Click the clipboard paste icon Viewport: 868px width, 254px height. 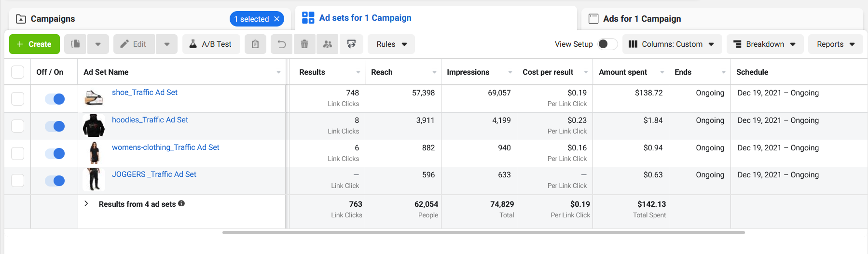(x=255, y=44)
